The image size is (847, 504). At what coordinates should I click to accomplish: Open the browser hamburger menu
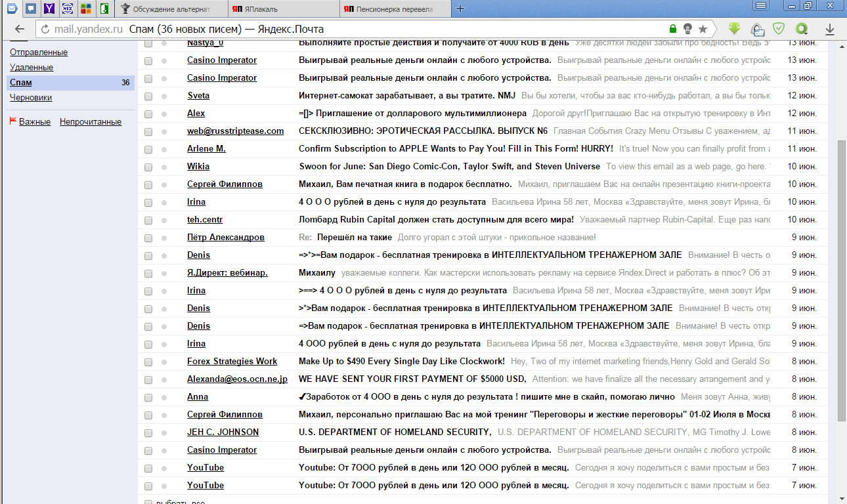762,6
